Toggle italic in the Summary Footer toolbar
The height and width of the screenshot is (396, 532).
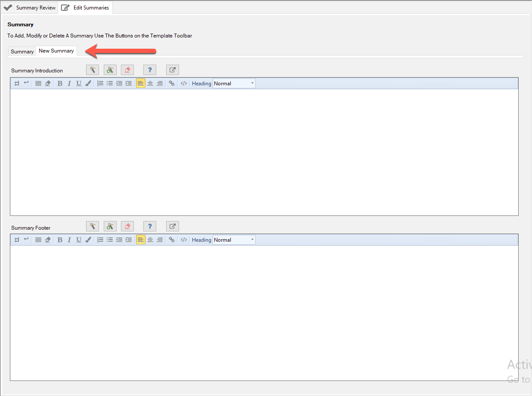(x=69, y=240)
